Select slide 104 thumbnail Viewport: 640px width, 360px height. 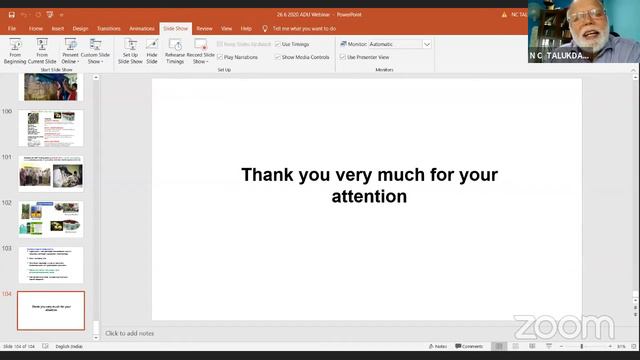(51, 311)
